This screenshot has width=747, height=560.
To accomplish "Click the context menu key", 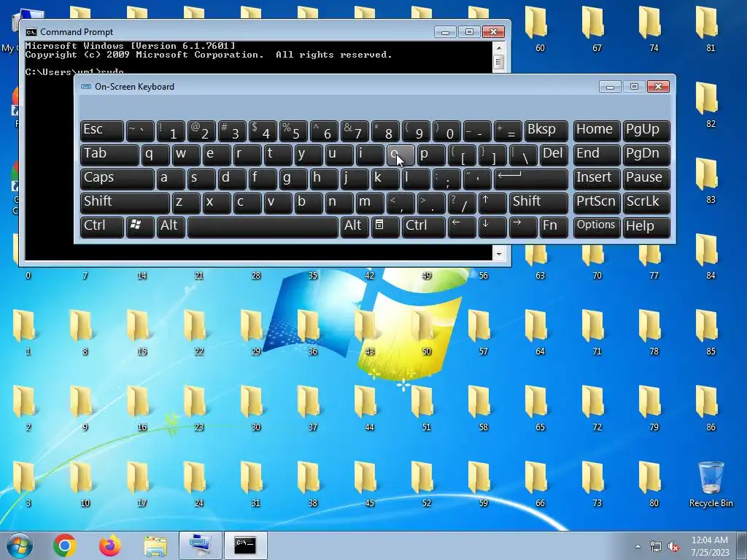I will (385, 226).
